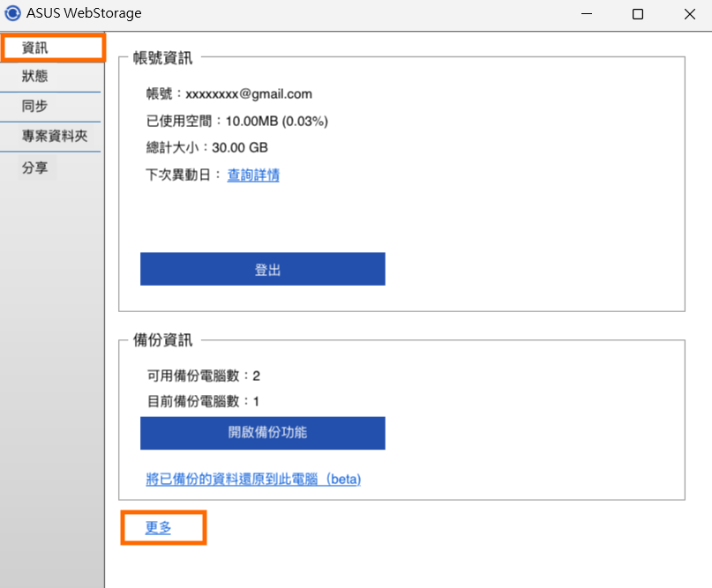
Task: Maximize the ASUS WebStorage window
Action: pyautogui.click(x=638, y=14)
